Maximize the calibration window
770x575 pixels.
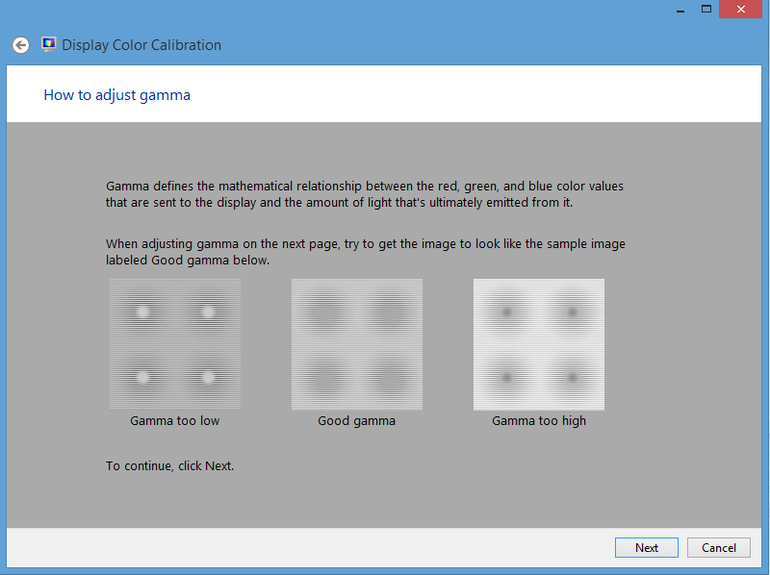tap(706, 9)
